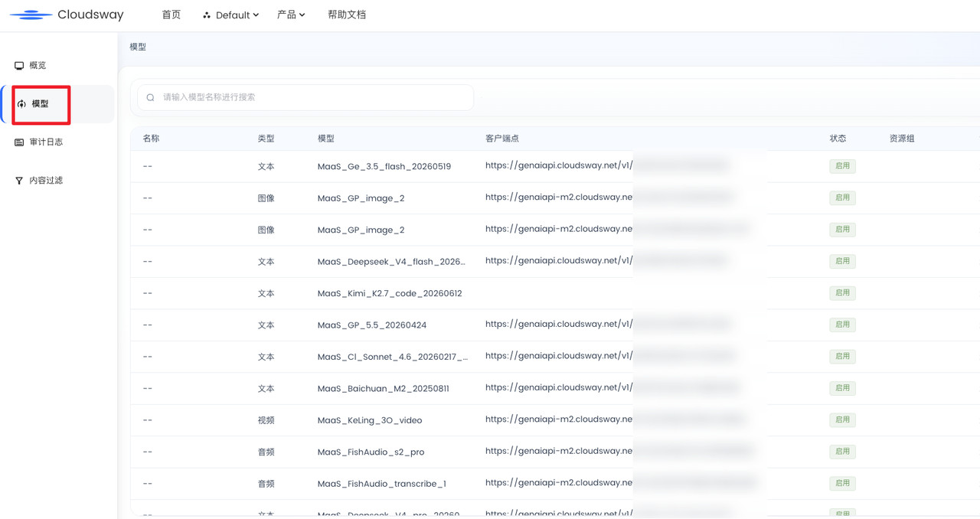The height and width of the screenshot is (519, 980).
Task: Select MaaS_Kimi_K2.7_code_20260612 model name
Action: [390, 293]
